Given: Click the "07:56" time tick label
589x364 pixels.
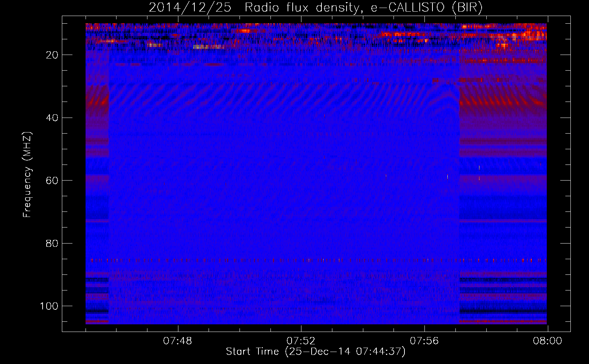Looking at the screenshot, I should pyautogui.click(x=424, y=341).
